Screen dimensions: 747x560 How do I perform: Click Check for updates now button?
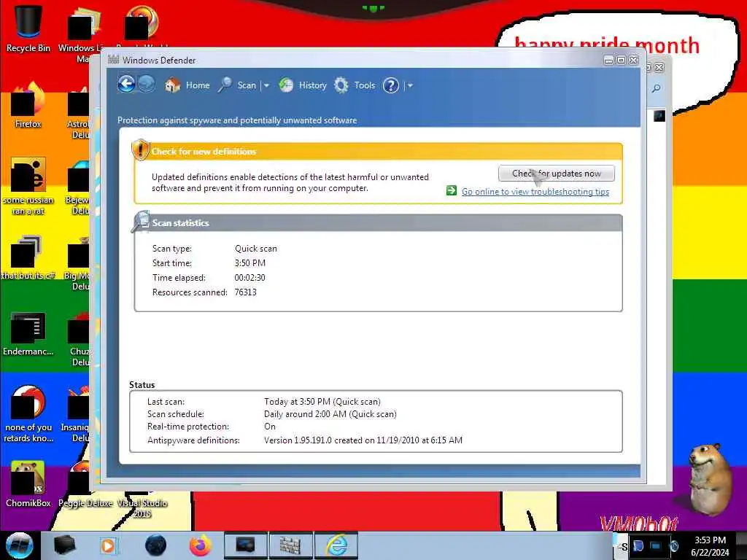pyautogui.click(x=557, y=174)
